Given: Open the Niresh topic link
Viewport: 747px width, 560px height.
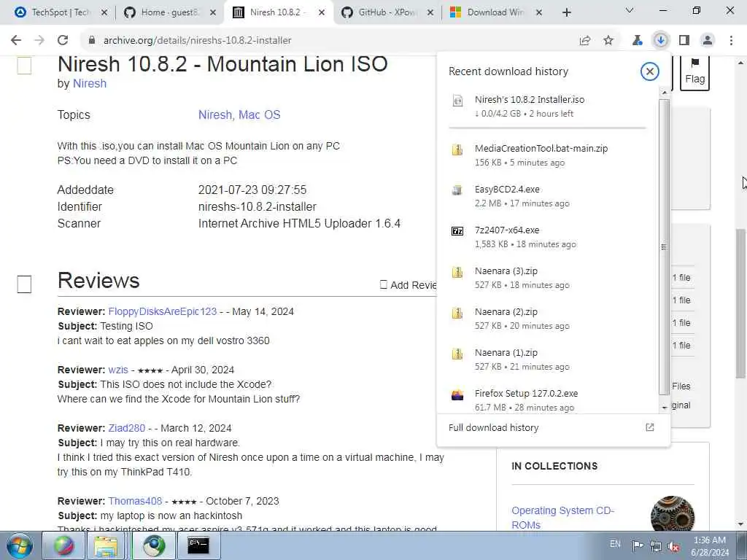Looking at the screenshot, I should point(215,114).
